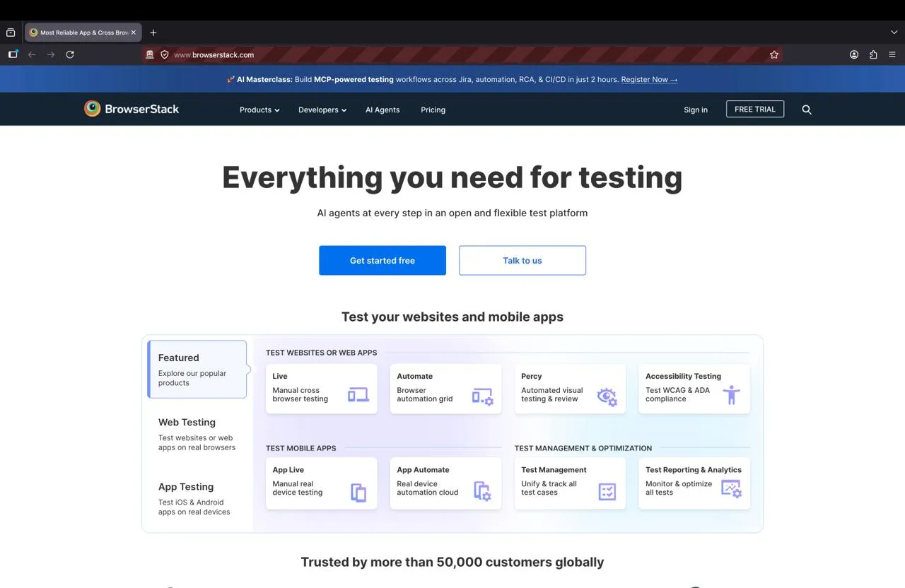Click the sidebar toggle icon beside back arrow
Screen dimensions: 905x588
pyautogui.click(x=13, y=54)
